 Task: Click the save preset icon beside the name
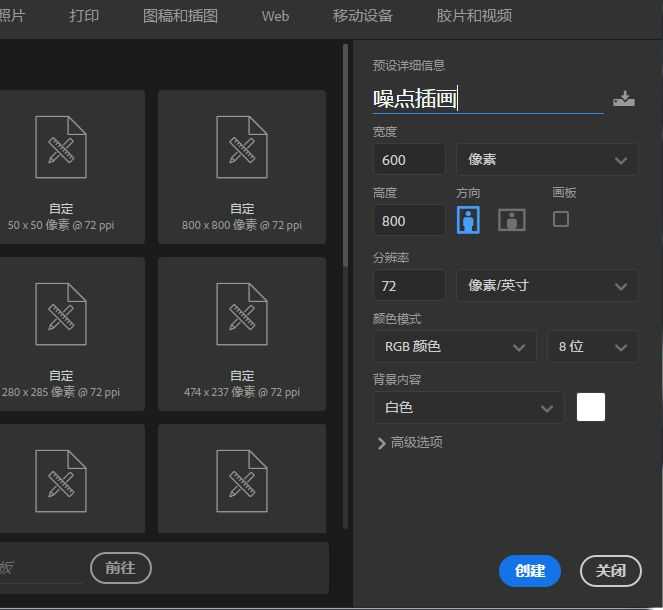point(624,98)
